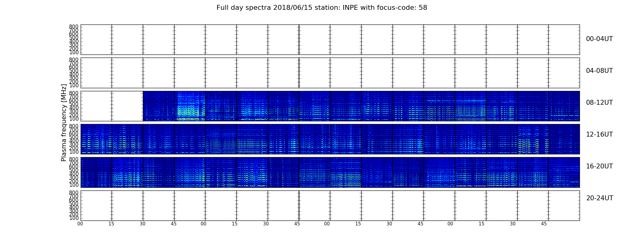This screenshot has height=245, width=644.
Task: Click the 800 tick label of 16-20UT panel
Action: click(74, 160)
